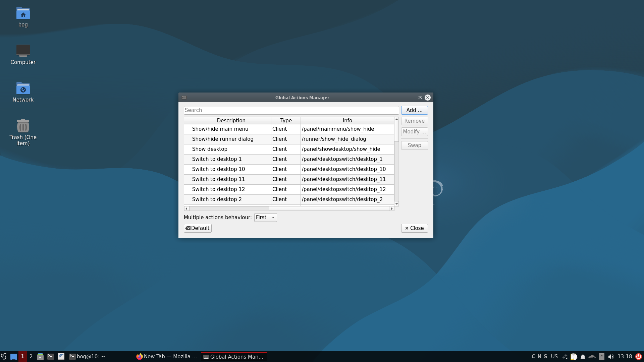Image resolution: width=644 pixels, height=362 pixels.
Task: Open the PCManFM file manager from the taskbar
Action: click(x=40, y=356)
